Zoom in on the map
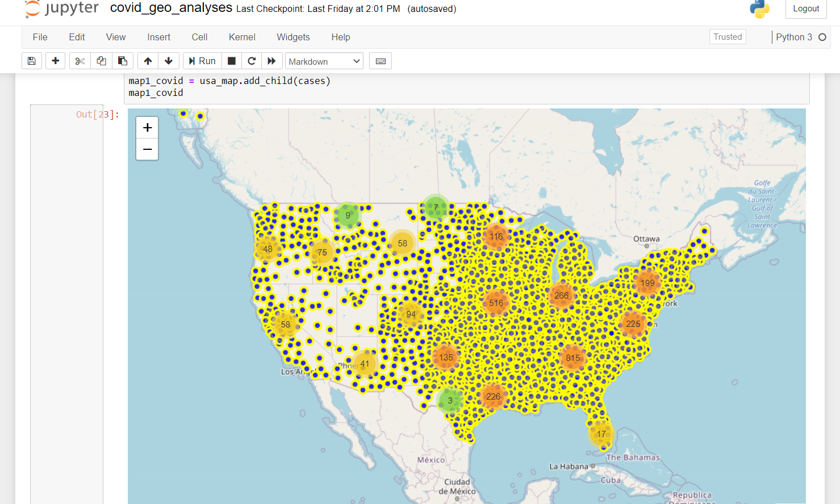840x504 pixels. pos(147,128)
